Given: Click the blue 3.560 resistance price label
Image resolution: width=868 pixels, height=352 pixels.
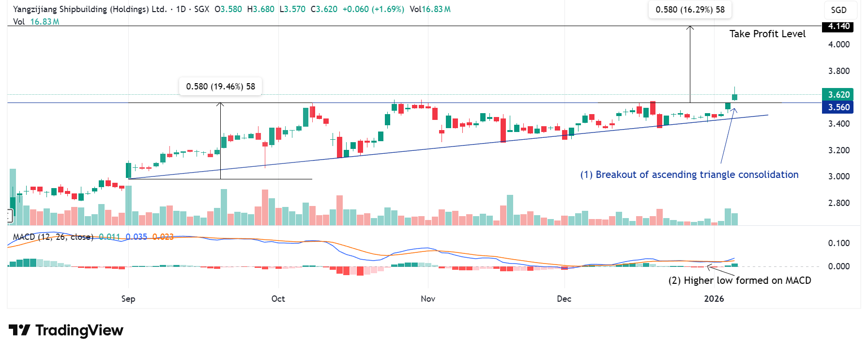Looking at the screenshot, I should point(838,107).
